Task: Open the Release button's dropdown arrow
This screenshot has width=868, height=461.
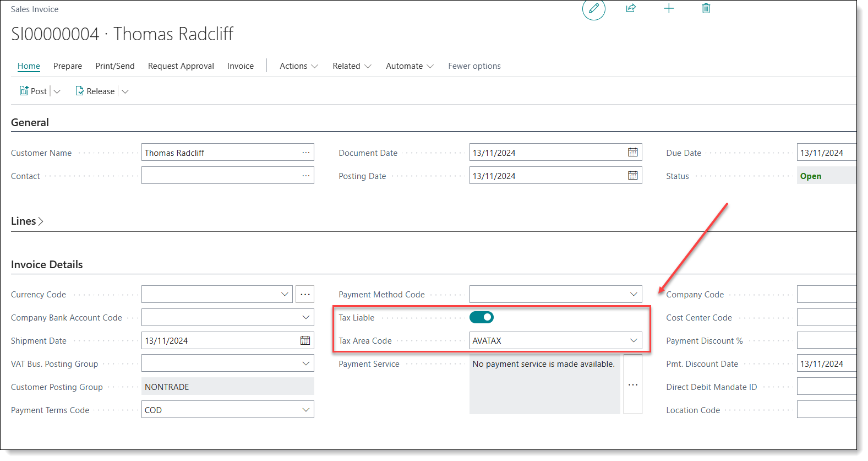Action: click(125, 91)
